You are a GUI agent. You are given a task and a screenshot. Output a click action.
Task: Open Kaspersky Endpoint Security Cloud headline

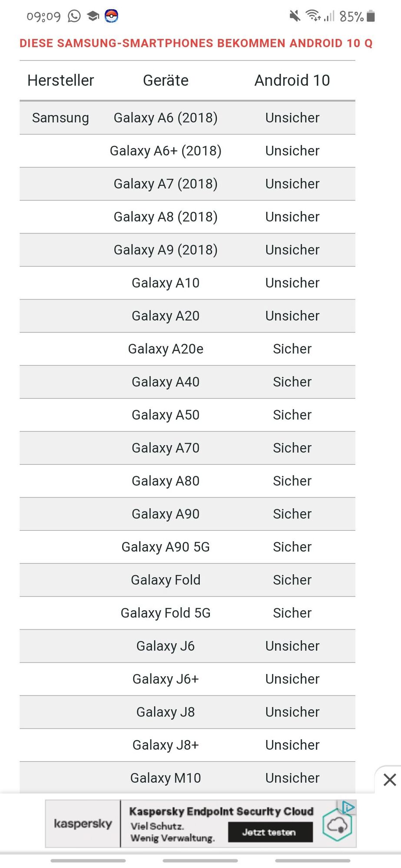[221, 811]
